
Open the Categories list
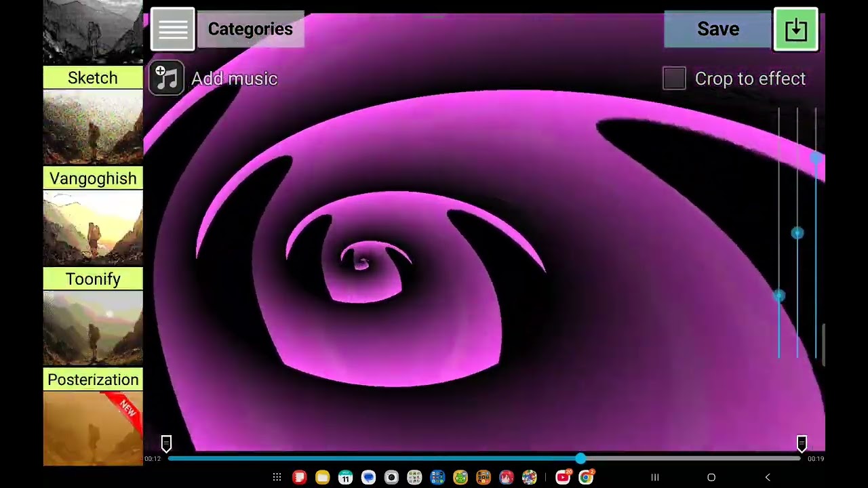pos(250,29)
